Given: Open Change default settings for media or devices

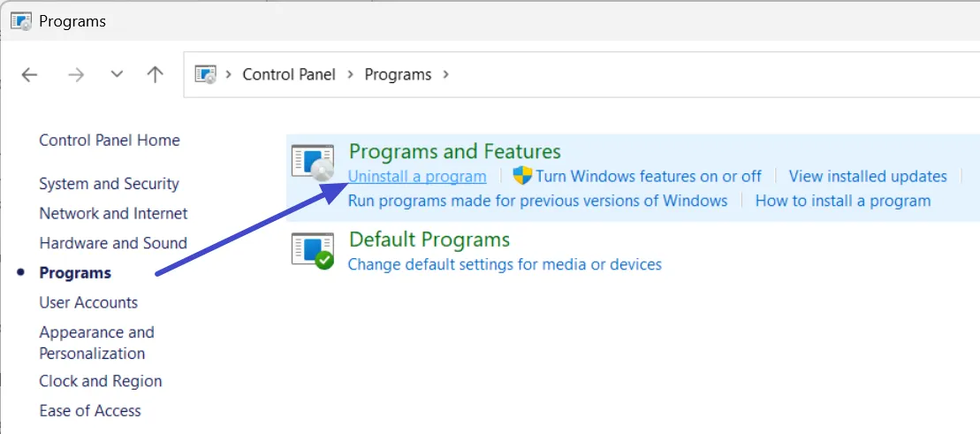Looking at the screenshot, I should click(x=505, y=264).
